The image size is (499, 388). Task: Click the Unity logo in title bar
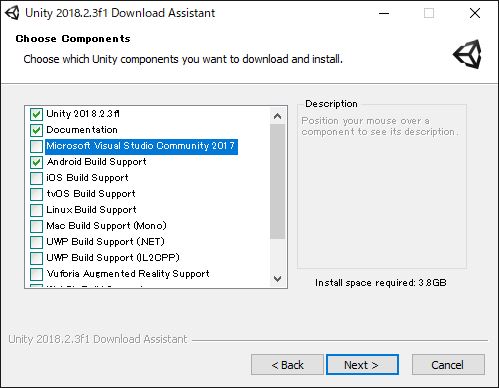tap(12, 13)
